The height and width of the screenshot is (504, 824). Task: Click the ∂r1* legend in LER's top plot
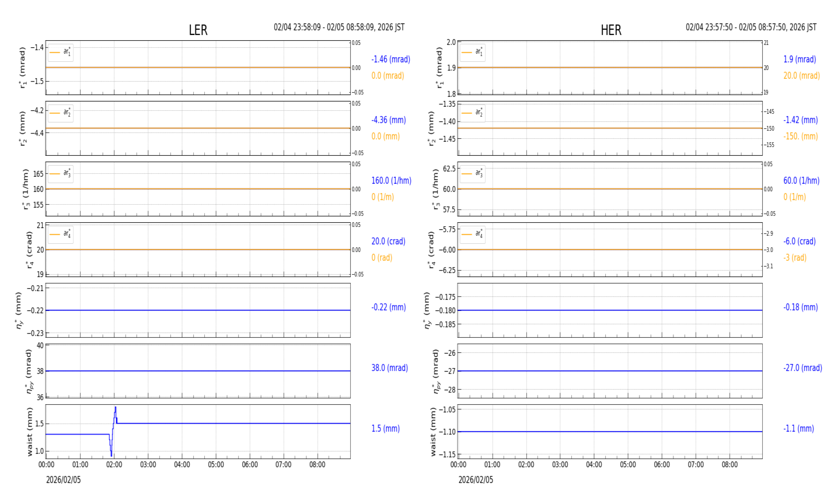click(61, 52)
